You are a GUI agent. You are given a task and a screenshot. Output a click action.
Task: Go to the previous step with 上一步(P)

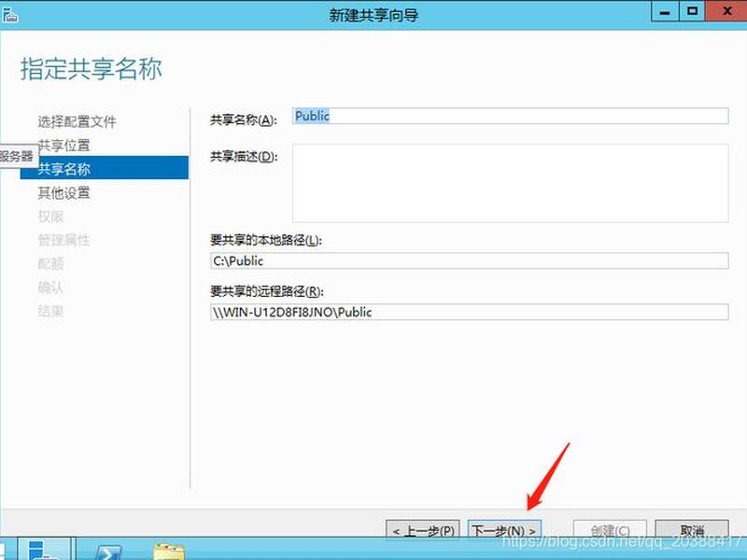(x=423, y=529)
